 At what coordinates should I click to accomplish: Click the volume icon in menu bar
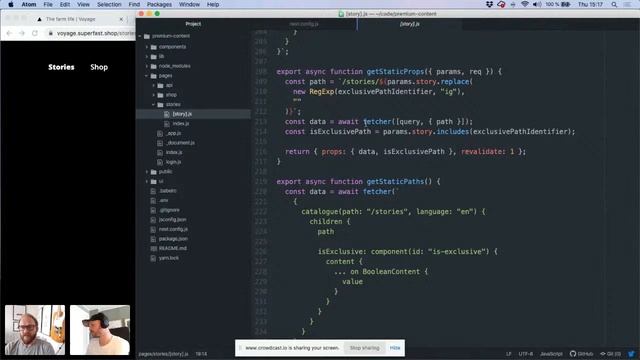[x=537, y=4]
